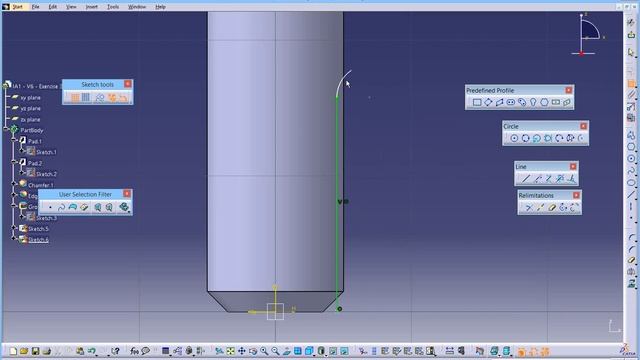The width and height of the screenshot is (640, 360).
Task: Choose the Infinite Line tool
Action: [x=538, y=178]
